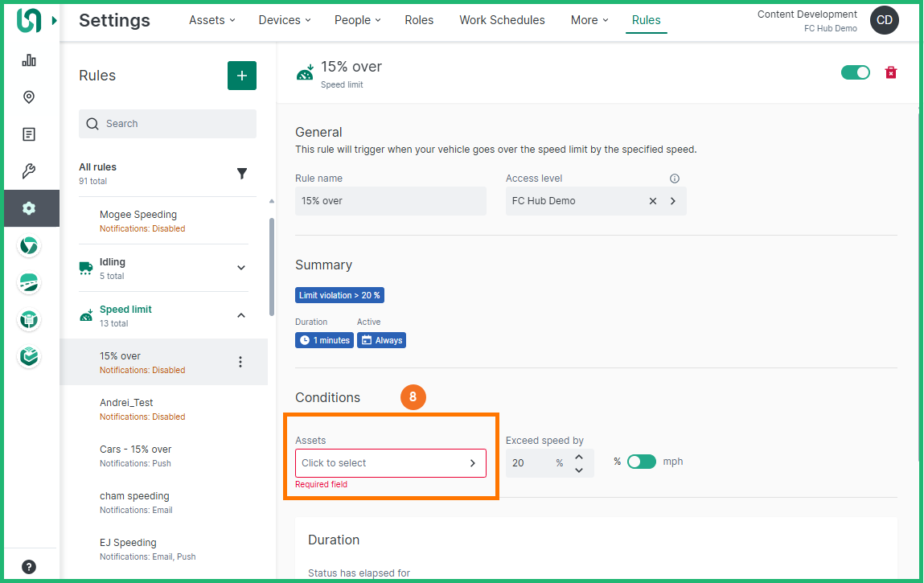Collapse the Speed limit rules group
This screenshot has width=924, height=583.
click(x=241, y=315)
